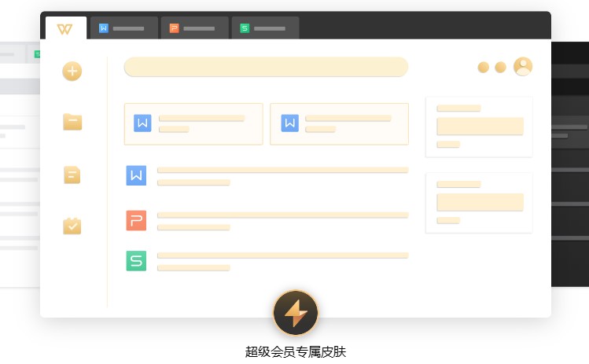589x364 pixels.
Task: Click the upper right info card
Action: [479, 127]
